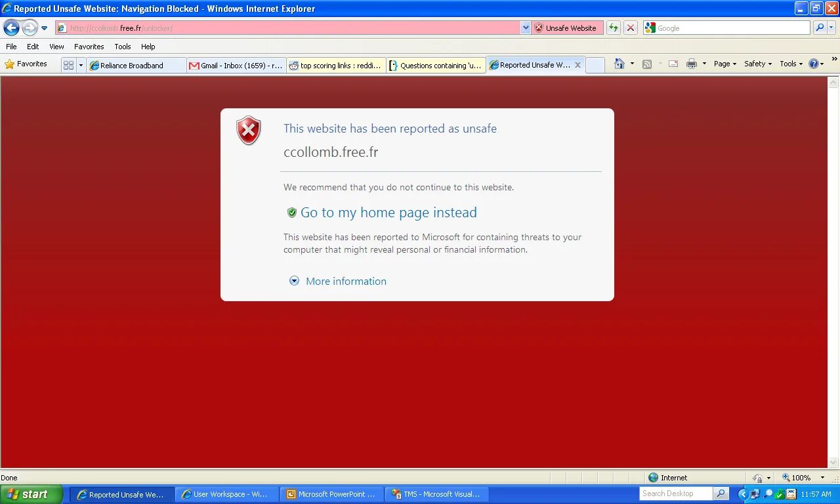
Task: Switch to the Gmail Inbox tab
Action: point(236,65)
